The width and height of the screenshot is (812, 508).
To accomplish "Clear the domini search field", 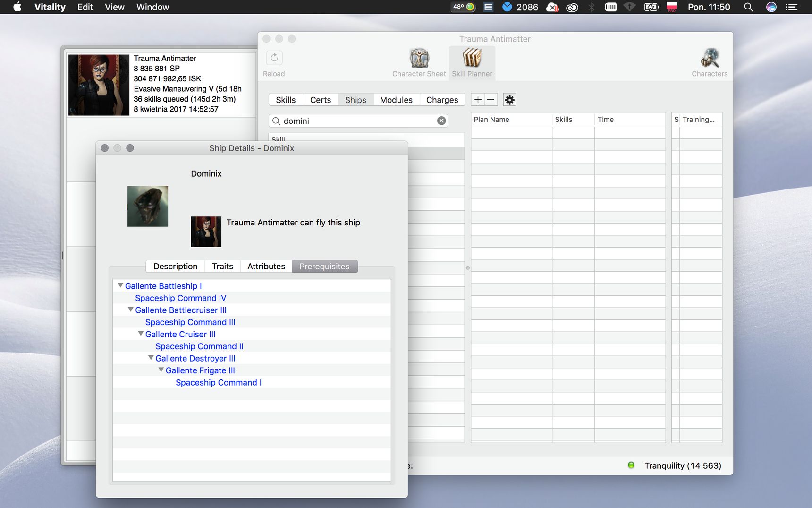I will (x=441, y=121).
